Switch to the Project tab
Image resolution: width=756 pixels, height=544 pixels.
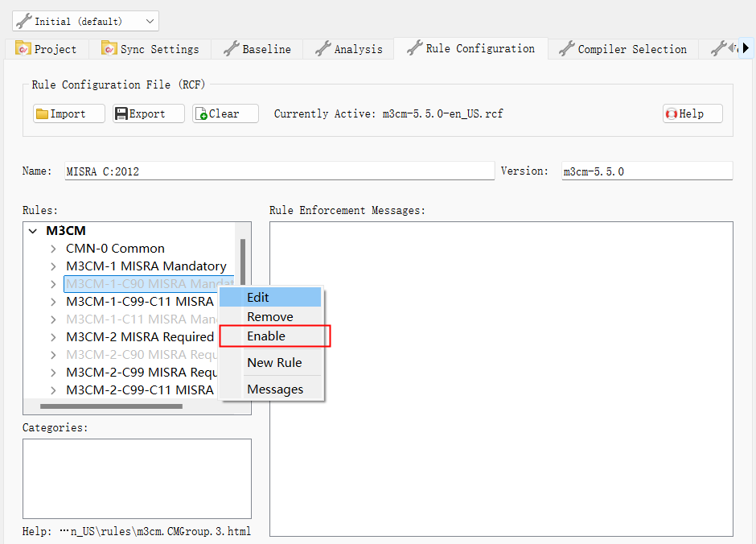point(48,49)
